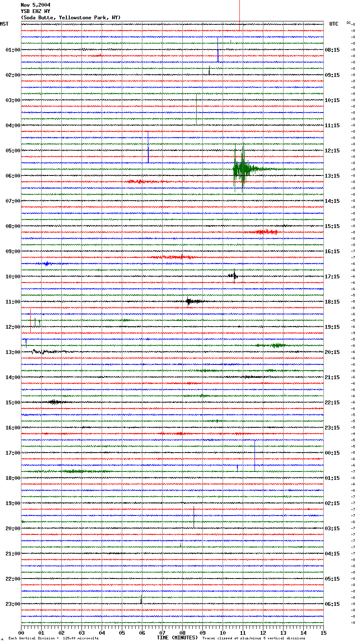The width and height of the screenshot is (357, 644).
Task: Select the 22:00 MST row label
Action: [x=13, y=579]
